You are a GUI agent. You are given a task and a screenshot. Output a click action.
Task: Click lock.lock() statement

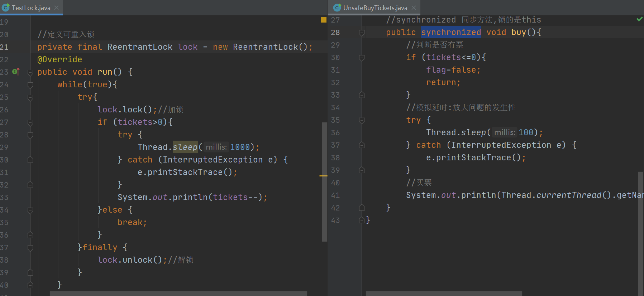pos(127,110)
